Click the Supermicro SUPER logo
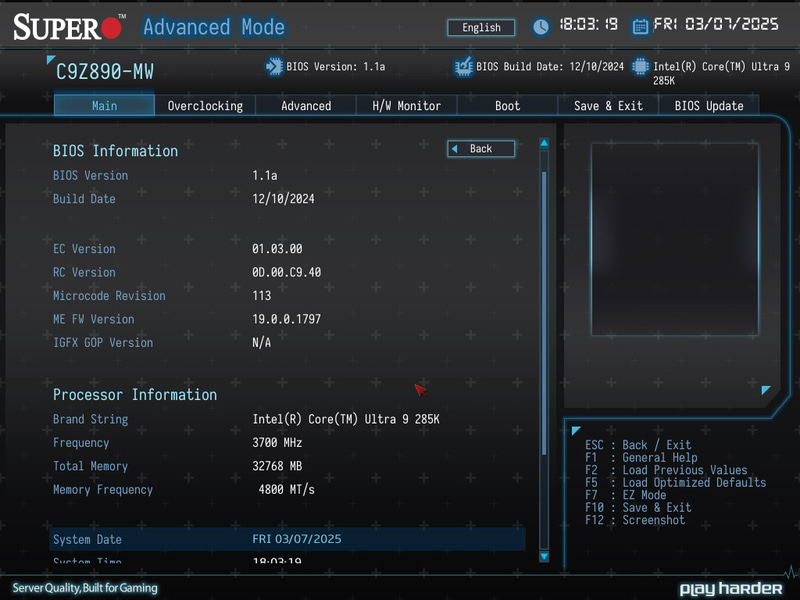The width and height of the screenshot is (800, 600). 69,27
